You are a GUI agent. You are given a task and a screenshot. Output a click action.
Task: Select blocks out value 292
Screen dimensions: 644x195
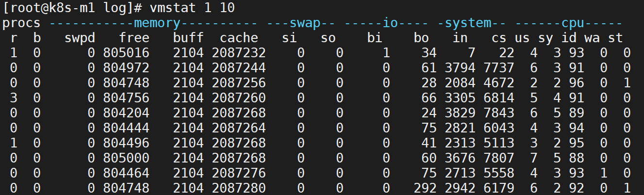coord(425,188)
